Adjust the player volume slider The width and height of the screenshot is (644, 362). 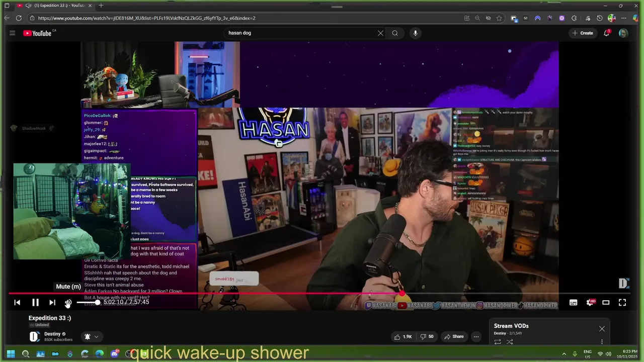(88, 302)
